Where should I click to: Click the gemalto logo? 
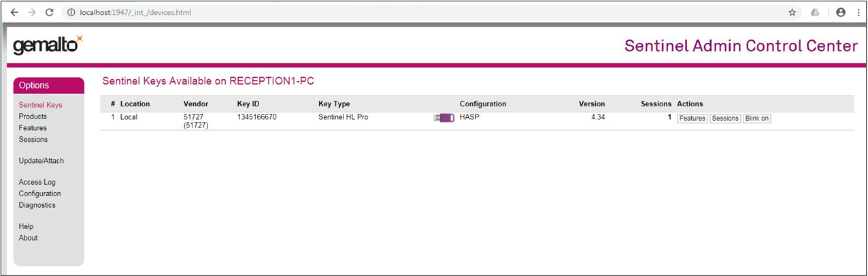coord(48,46)
